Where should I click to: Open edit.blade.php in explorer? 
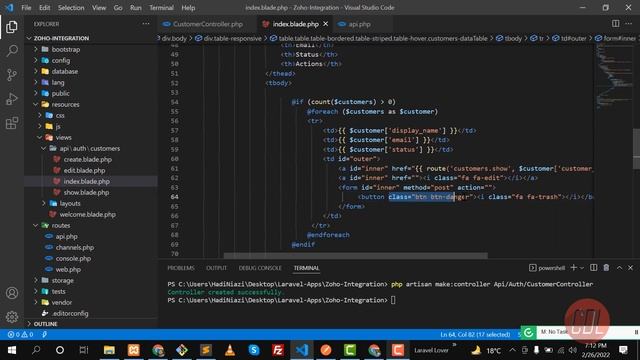click(x=84, y=170)
